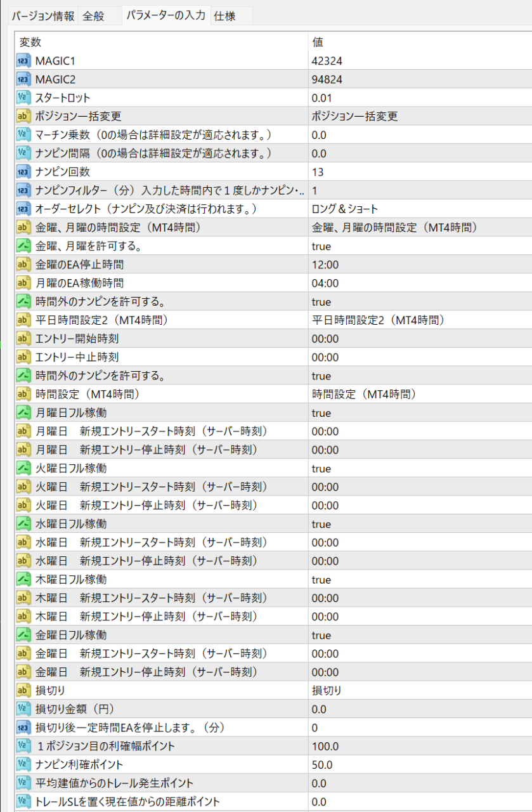
Task: Click the integer icon next to ナンピン回数
Action: (23, 172)
